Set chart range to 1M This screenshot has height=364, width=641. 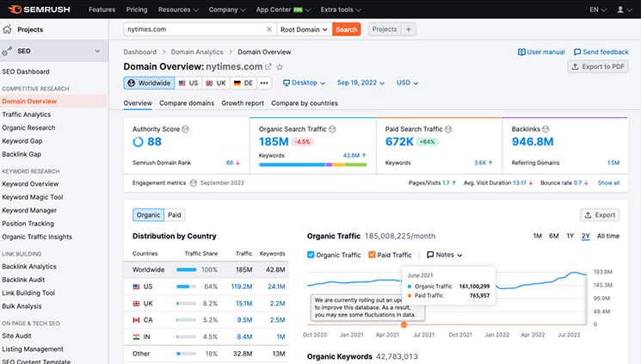click(x=537, y=236)
